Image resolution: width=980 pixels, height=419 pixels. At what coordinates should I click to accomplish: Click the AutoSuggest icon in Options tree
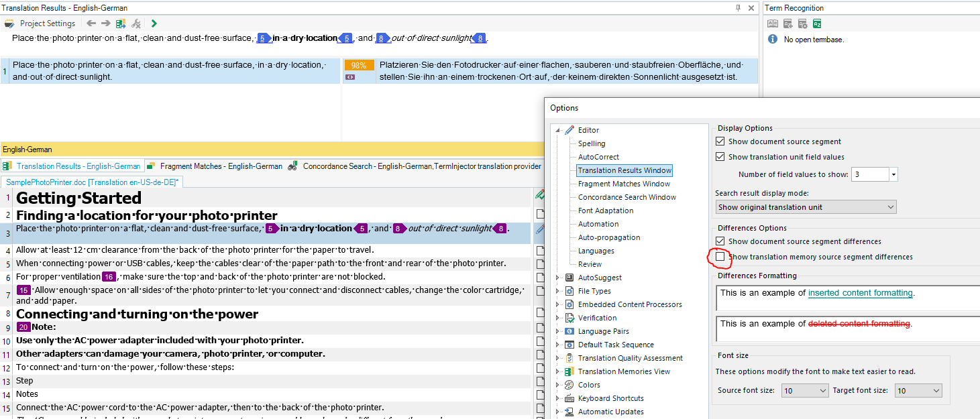pos(569,278)
